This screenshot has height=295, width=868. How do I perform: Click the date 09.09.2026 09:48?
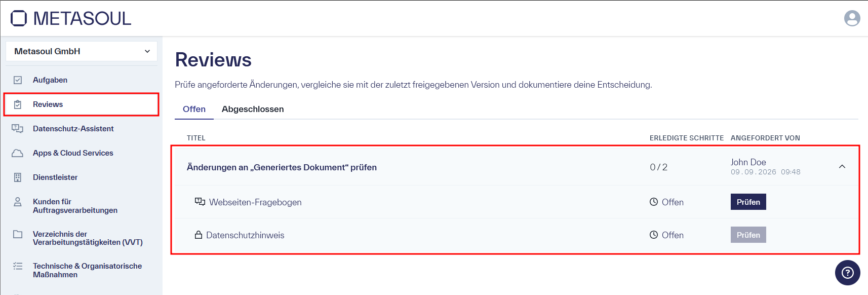click(x=765, y=172)
